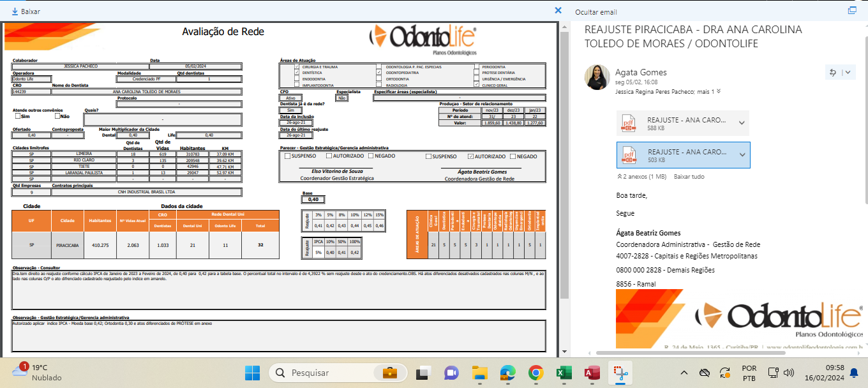Open Excel from taskbar
The height and width of the screenshot is (388, 868).
(564, 373)
